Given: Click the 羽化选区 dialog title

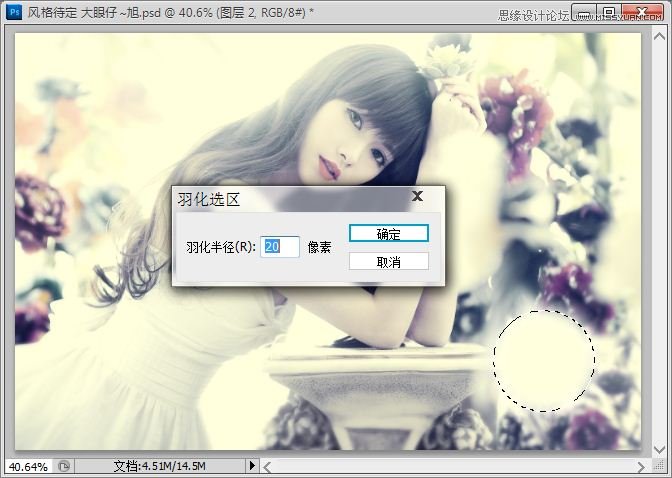Looking at the screenshot, I should pyautogui.click(x=208, y=199).
